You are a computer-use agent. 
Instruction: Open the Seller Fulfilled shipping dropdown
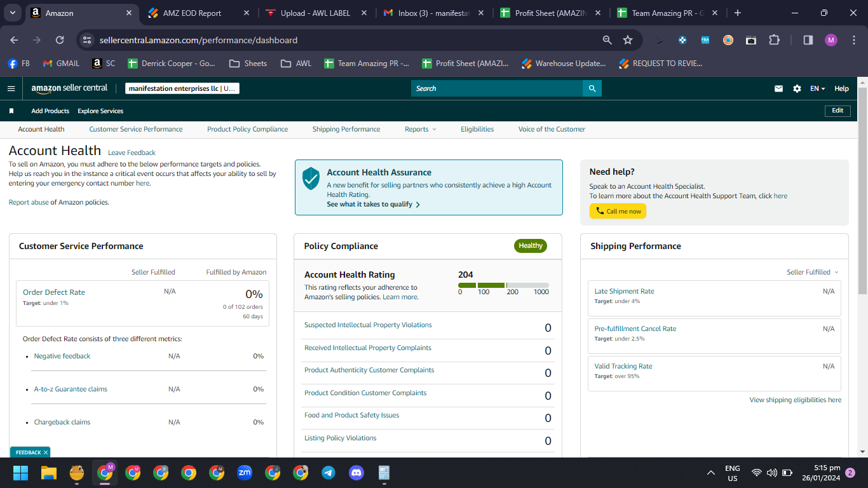[x=813, y=272]
